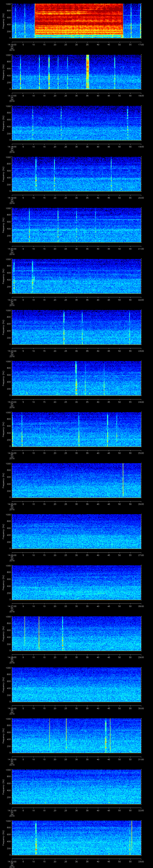Click the 14:20:00 start time label
The image size is (153, 868).
point(12,249)
